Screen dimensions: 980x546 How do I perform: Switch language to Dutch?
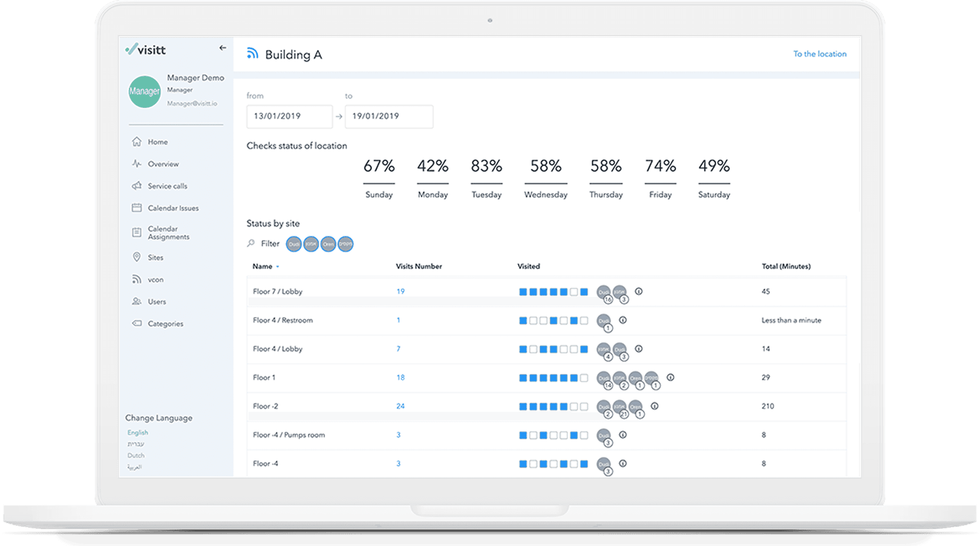(136, 455)
